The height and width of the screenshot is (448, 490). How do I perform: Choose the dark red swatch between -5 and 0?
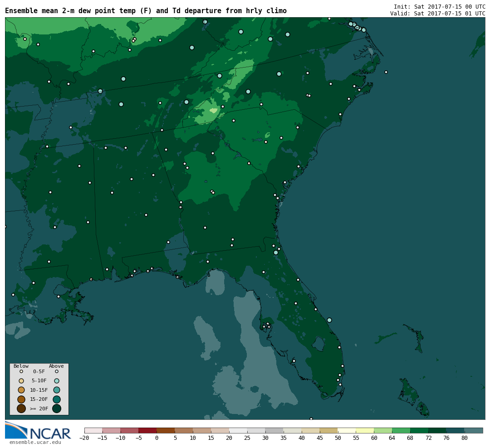(x=147, y=430)
